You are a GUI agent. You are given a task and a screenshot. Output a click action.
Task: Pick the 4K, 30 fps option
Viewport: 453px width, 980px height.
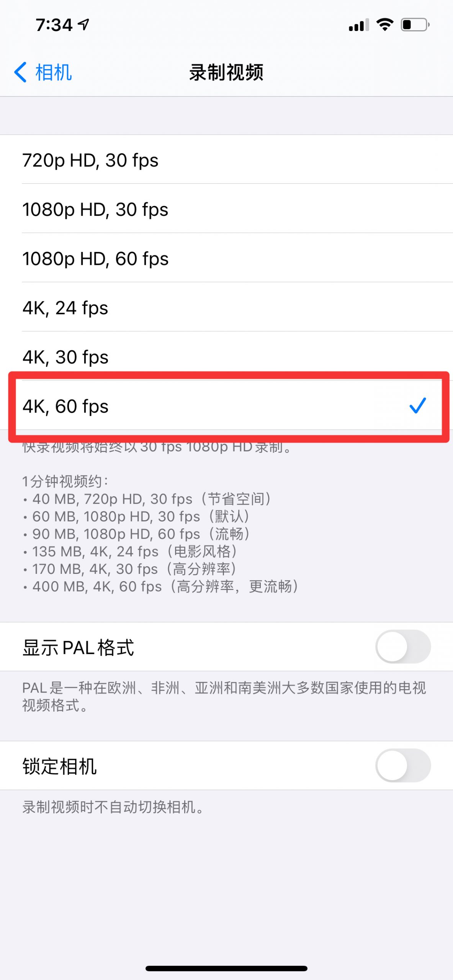pos(226,356)
